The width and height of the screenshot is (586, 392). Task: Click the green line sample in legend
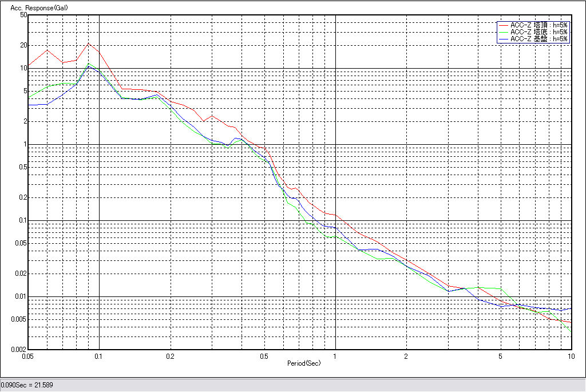[503, 32]
